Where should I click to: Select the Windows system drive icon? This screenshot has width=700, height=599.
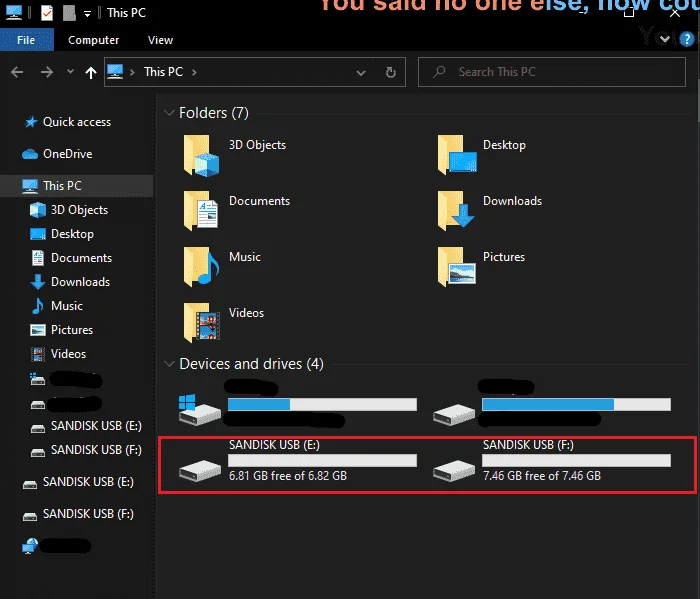[200, 410]
